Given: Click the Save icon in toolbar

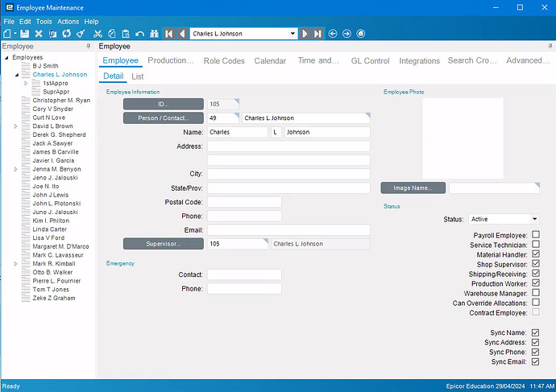Looking at the screenshot, I should tap(25, 34).
